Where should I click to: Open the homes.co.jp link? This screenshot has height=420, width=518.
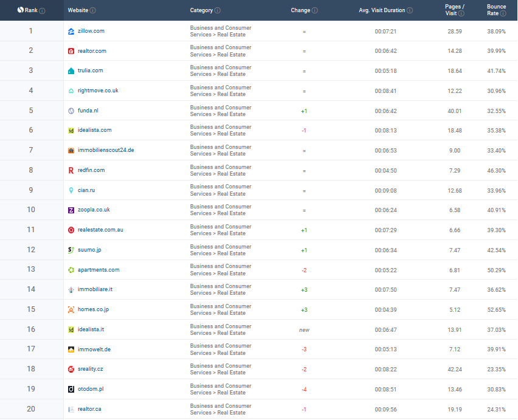point(93,309)
